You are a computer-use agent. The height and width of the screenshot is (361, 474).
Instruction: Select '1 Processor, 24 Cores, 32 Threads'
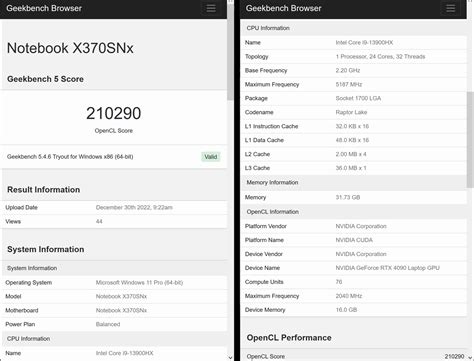(380, 57)
